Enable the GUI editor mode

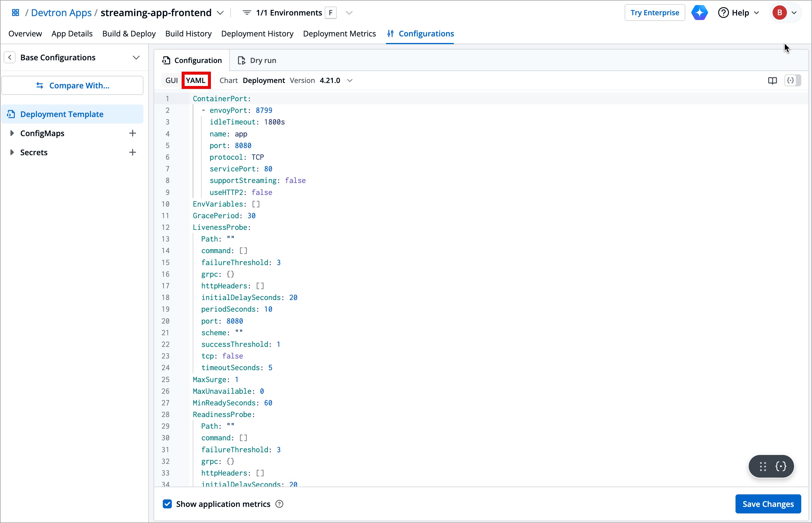coord(171,80)
